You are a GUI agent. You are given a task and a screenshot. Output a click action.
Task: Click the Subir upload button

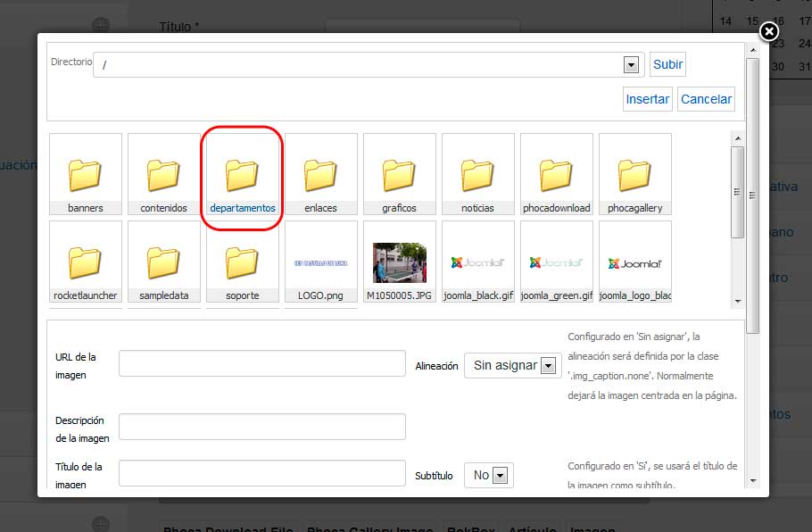point(667,65)
